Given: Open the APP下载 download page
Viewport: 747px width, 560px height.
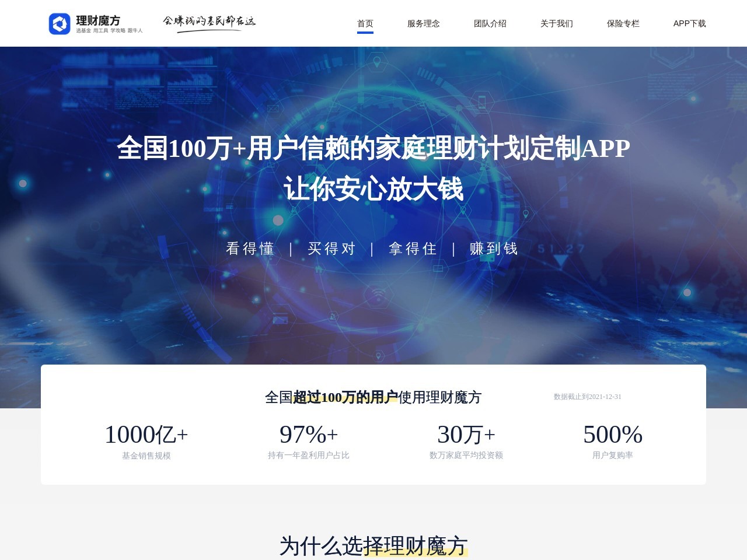Looking at the screenshot, I should click(x=690, y=24).
